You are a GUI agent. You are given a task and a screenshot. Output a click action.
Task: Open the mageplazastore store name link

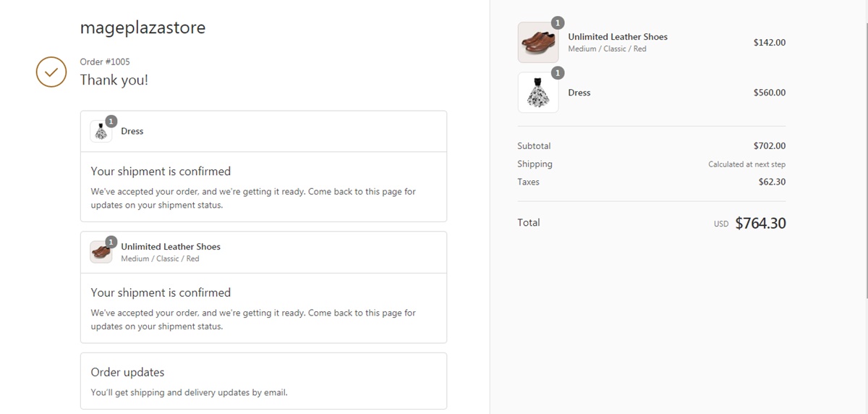click(142, 28)
